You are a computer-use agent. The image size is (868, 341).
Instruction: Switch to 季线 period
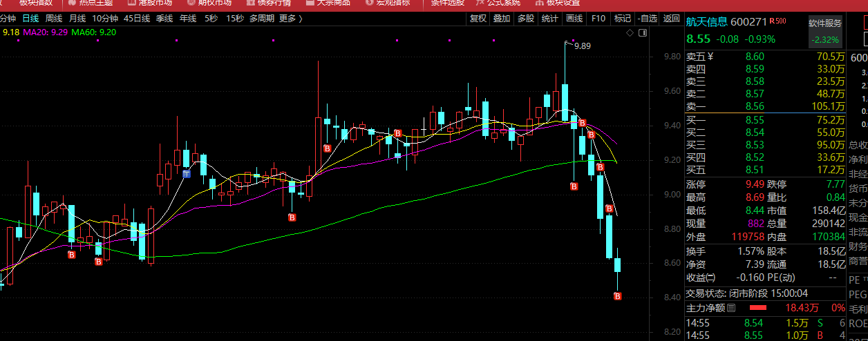164,19
